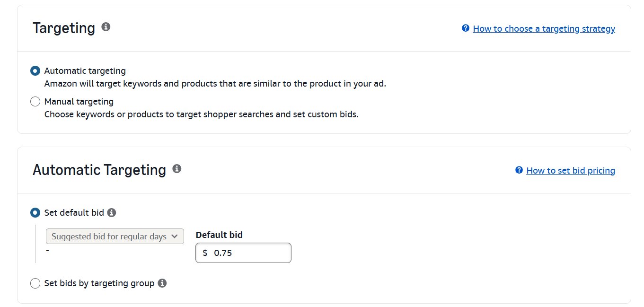The image size is (644, 307).
Task: Open How to set bid pricing link
Action: pyautogui.click(x=571, y=170)
